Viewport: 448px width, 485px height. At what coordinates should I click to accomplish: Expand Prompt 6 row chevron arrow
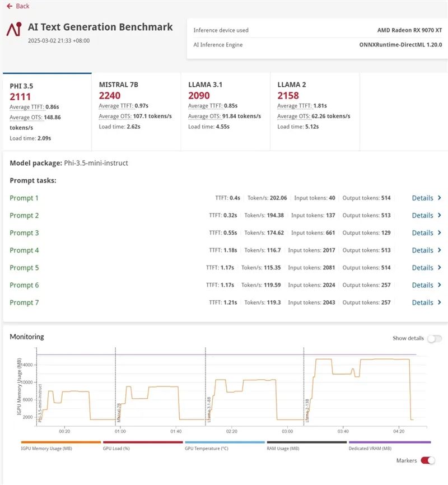coord(440,285)
